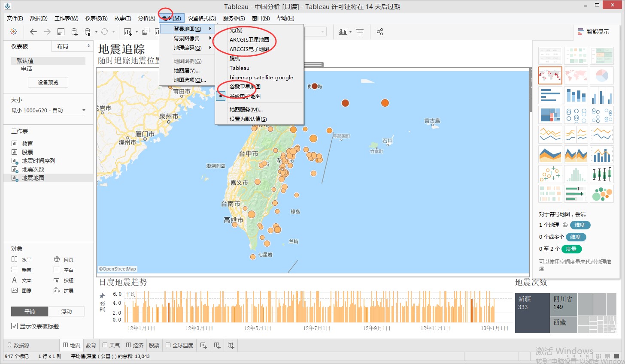The image size is (625, 364).
Task: Open the refresh data dropdown arrow
Action: 113,32
